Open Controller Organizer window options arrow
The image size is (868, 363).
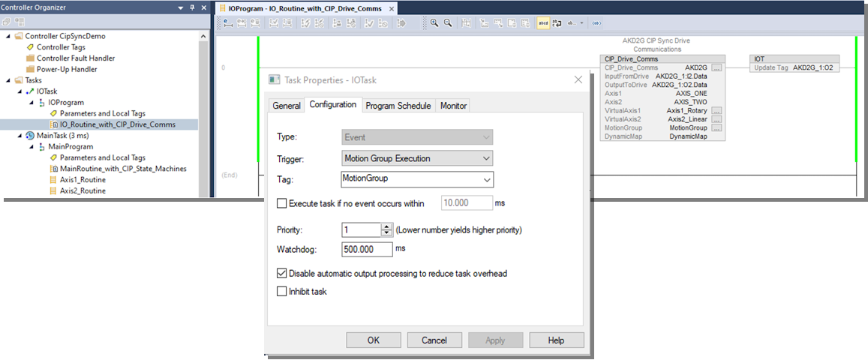click(x=181, y=7)
